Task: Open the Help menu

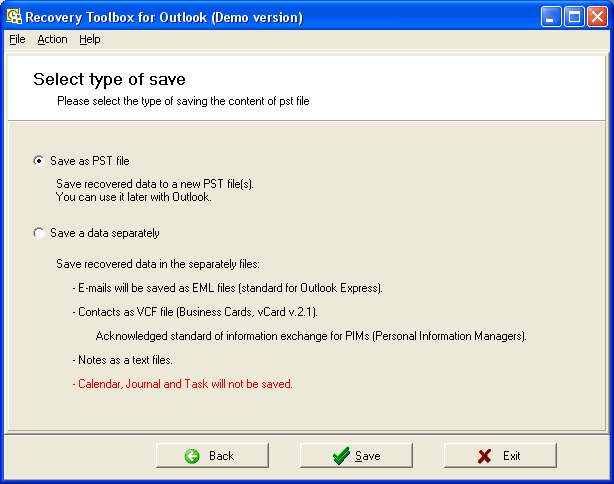Action: pos(90,39)
